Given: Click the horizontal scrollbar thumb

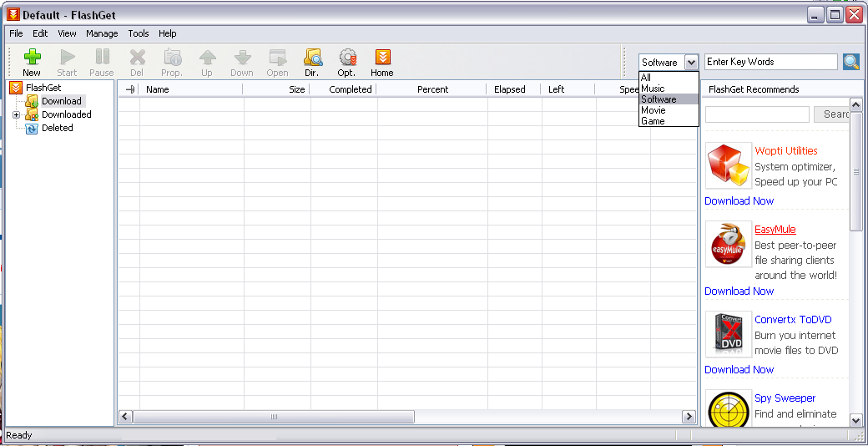Looking at the screenshot, I should tap(274, 417).
